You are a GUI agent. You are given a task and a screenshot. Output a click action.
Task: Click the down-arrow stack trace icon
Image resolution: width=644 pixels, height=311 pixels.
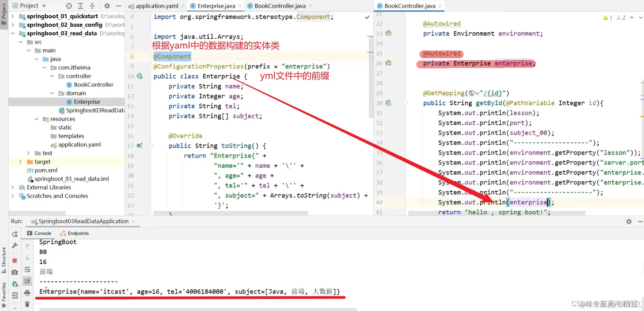27,257
